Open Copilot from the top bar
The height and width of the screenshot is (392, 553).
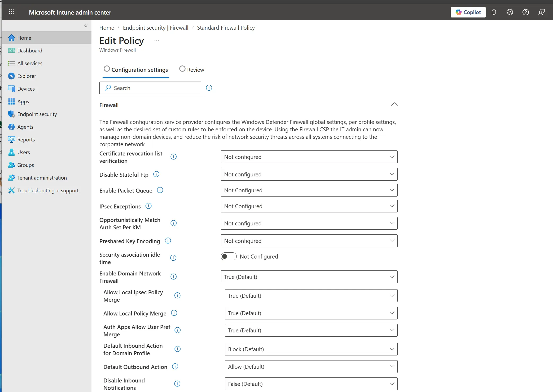click(468, 12)
